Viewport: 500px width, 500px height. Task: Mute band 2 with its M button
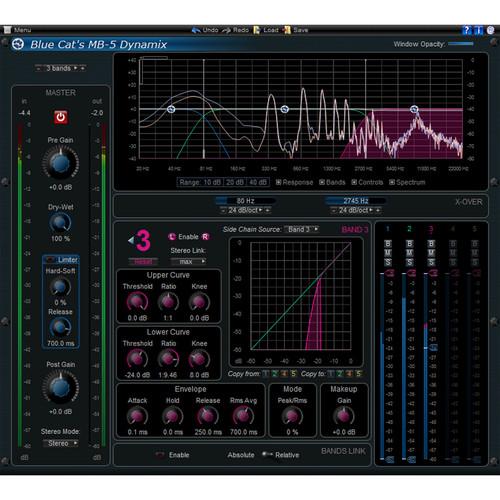[410, 253]
